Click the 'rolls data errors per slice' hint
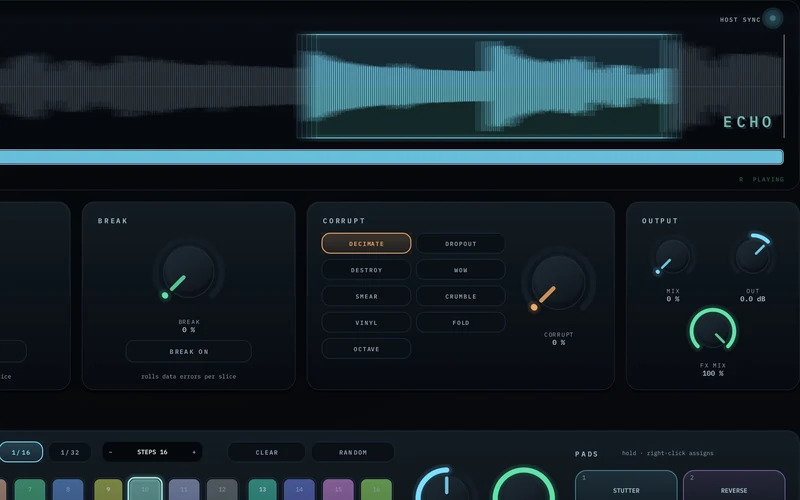800x500 pixels. 188,377
